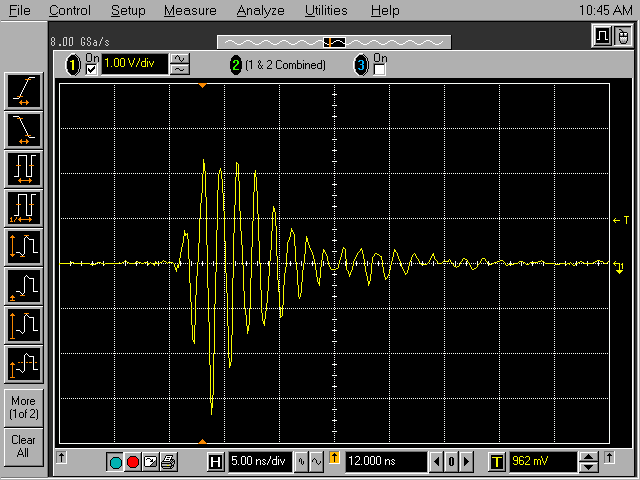Viewport: 640px width, 480px height.
Task: Open the Measure menu
Action: 190,10
